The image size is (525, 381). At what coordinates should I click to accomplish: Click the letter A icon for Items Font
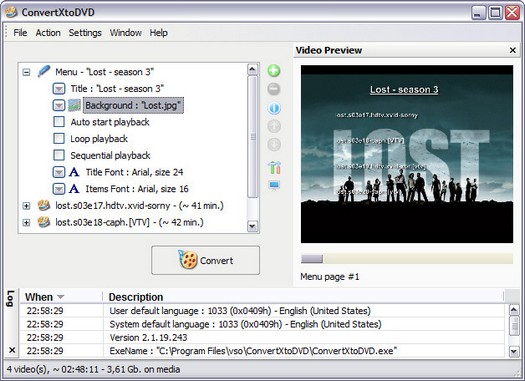pos(74,189)
